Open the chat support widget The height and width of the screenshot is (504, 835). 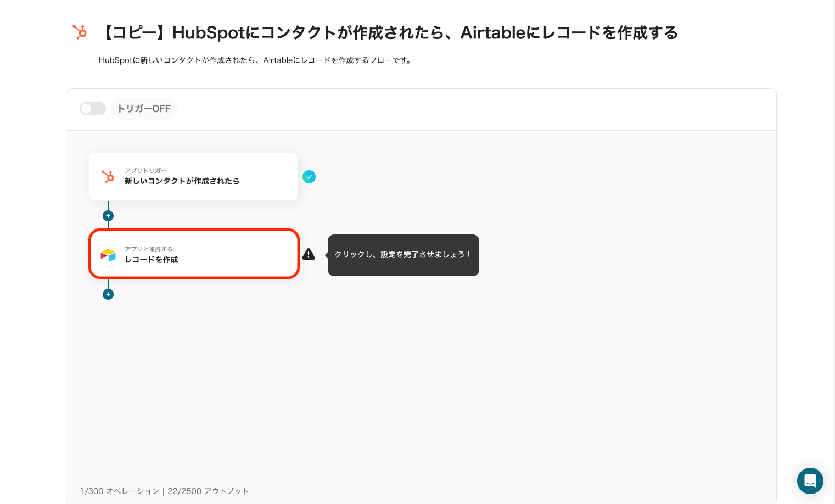pyautogui.click(x=810, y=481)
